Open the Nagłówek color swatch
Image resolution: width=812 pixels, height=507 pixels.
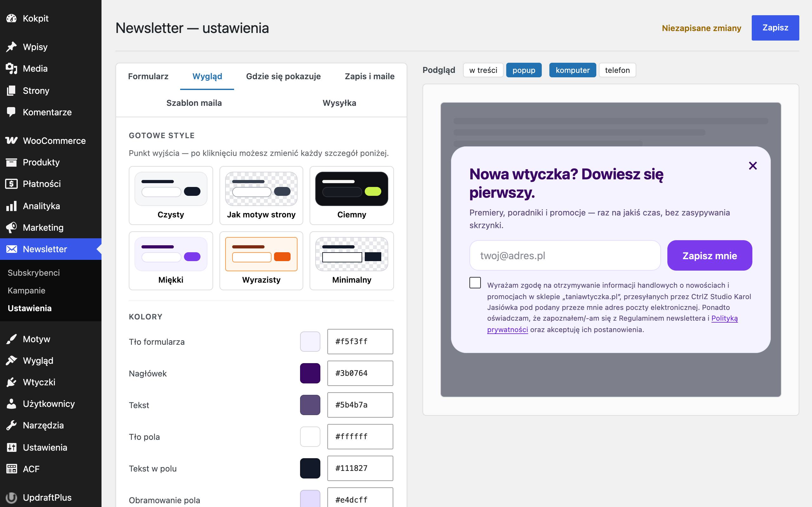(x=310, y=373)
